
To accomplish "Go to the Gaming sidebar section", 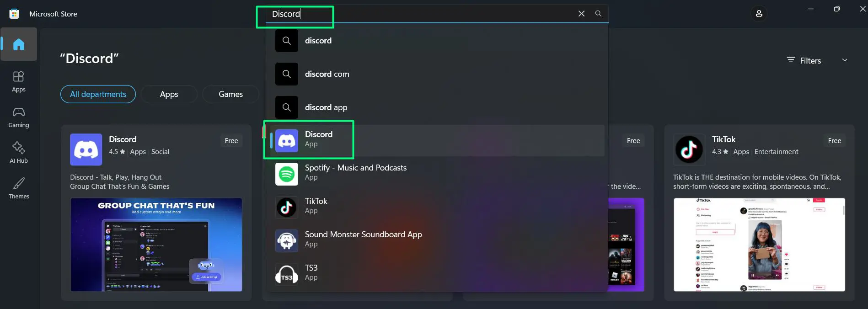I will click(x=19, y=117).
